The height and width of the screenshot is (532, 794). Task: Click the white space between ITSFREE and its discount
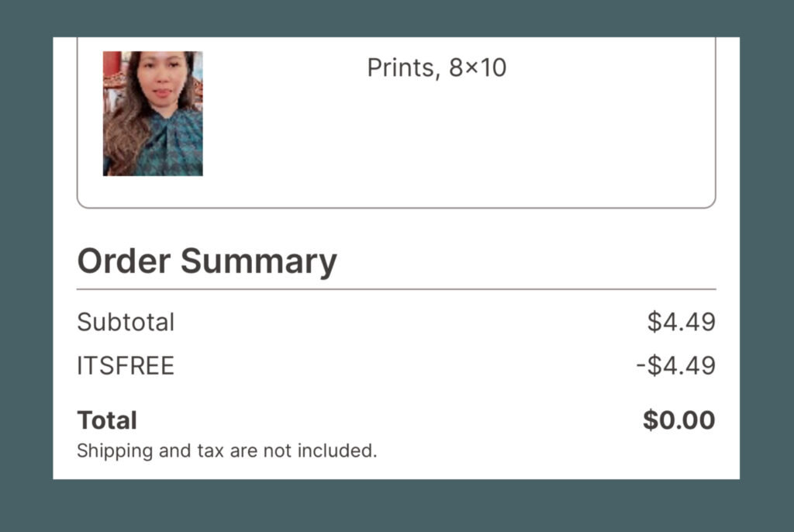click(405, 366)
